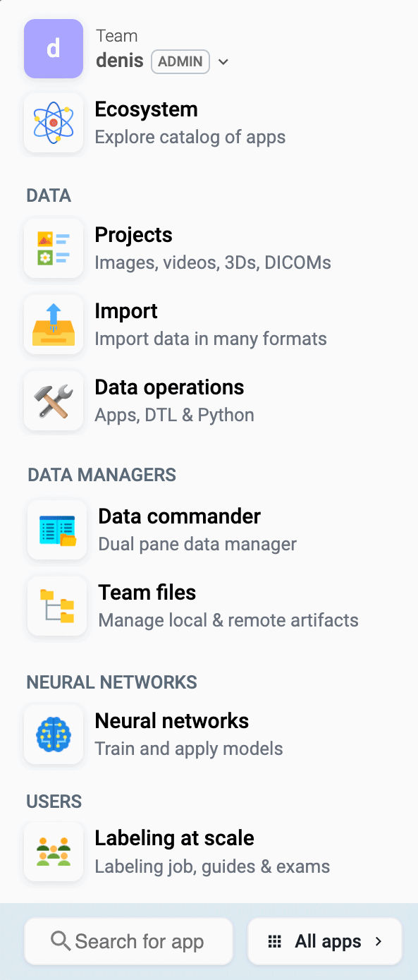
Task: Click the All apps grid icon
Action: 275,941
